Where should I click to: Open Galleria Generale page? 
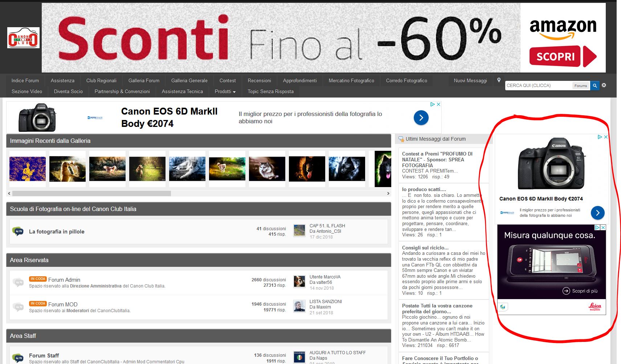click(x=189, y=80)
